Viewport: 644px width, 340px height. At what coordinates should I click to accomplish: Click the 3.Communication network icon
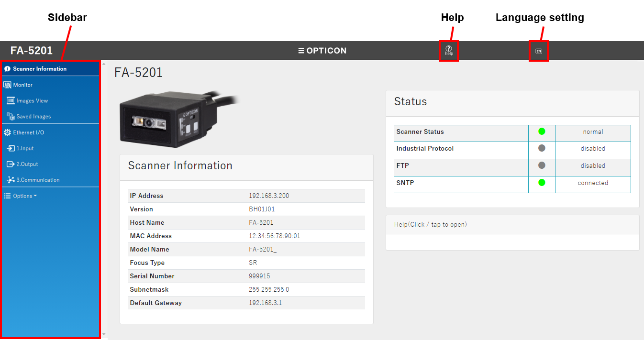coord(11,180)
